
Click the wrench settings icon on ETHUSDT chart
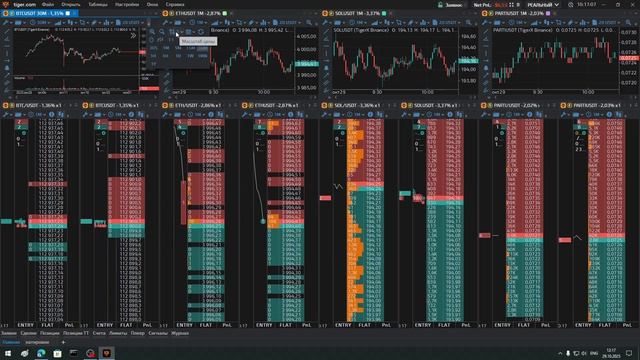tap(165, 22)
